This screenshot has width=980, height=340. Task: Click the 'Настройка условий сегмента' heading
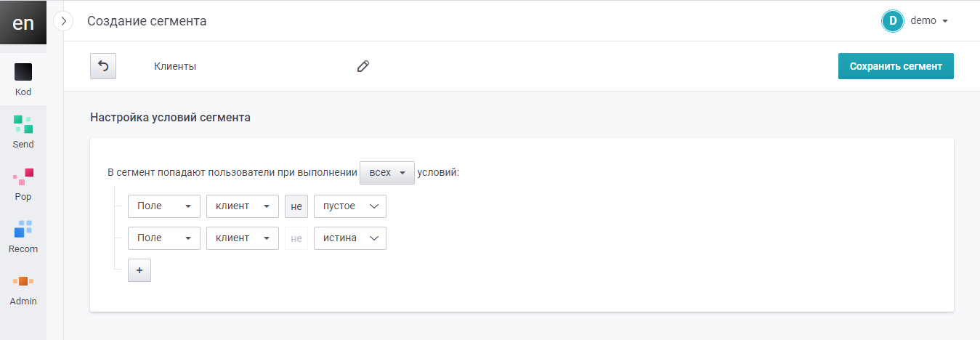point(170,117)
